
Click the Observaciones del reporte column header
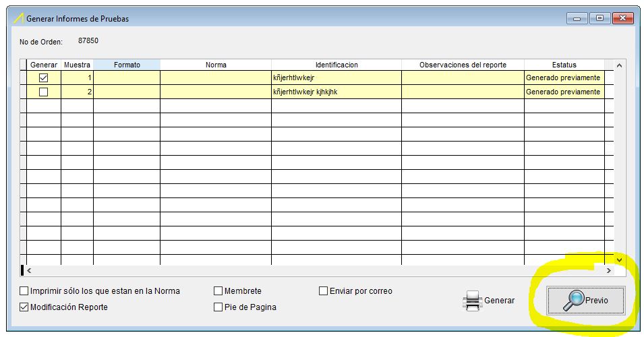[x=463, y=65]
